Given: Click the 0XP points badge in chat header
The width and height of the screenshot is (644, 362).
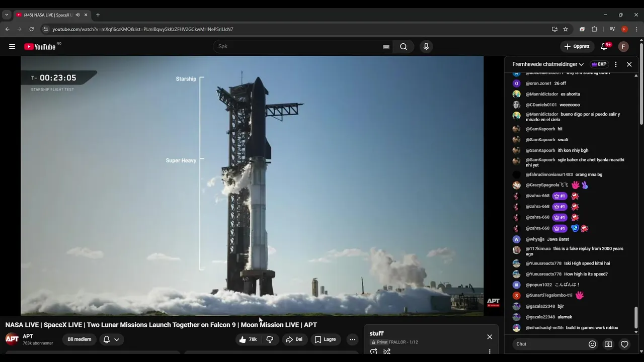Looking at the screenshot, I should pos(599,64).
